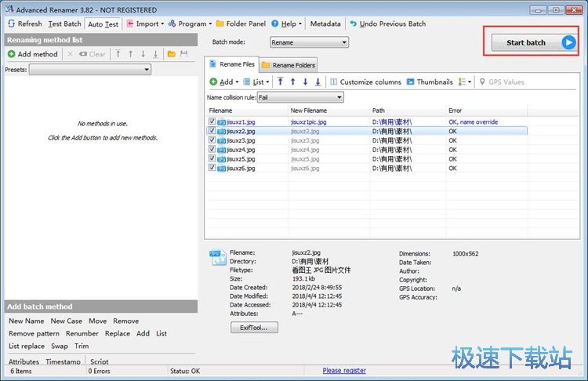Uncheck the jisuxz1.jpg file checkbox
Viewport: 588px width, 381px height.
pyautogui.click(x=212, y=122)
